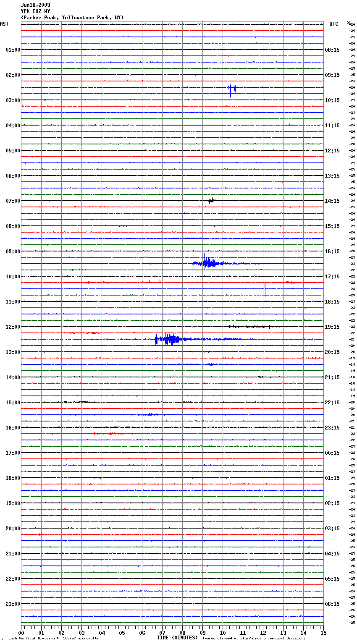This screenshot has height=644, width=357.
Task: Click minute 05 on the bottom axis
Action: (x=122, y=633)
